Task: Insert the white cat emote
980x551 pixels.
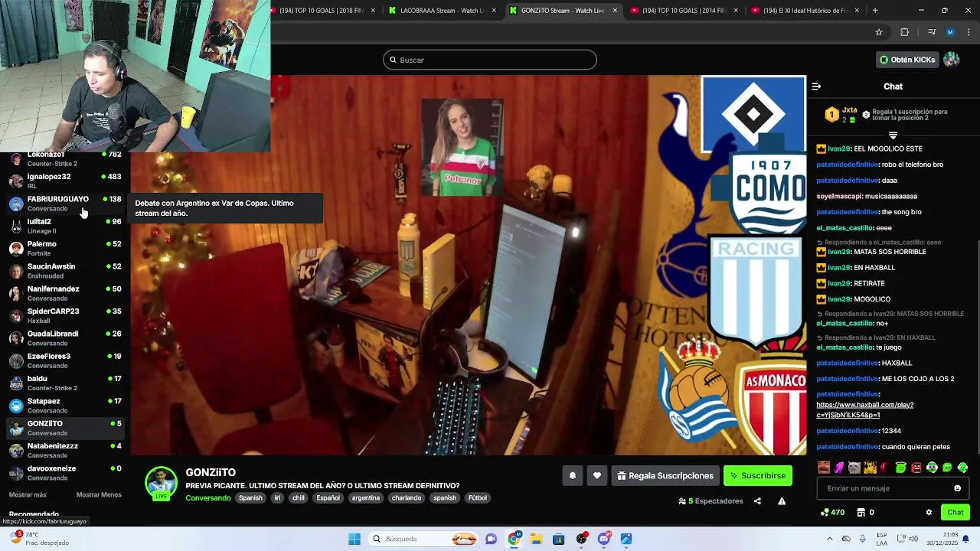Action: point(854,468)
